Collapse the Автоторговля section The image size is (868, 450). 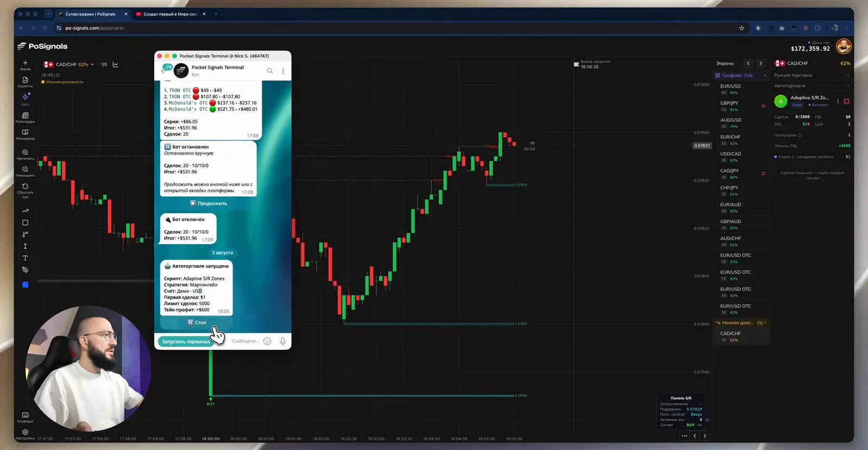pos(848,86)
